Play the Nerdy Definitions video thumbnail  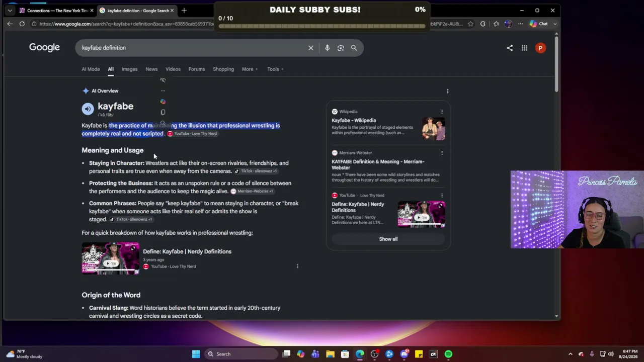click(110, 258)
